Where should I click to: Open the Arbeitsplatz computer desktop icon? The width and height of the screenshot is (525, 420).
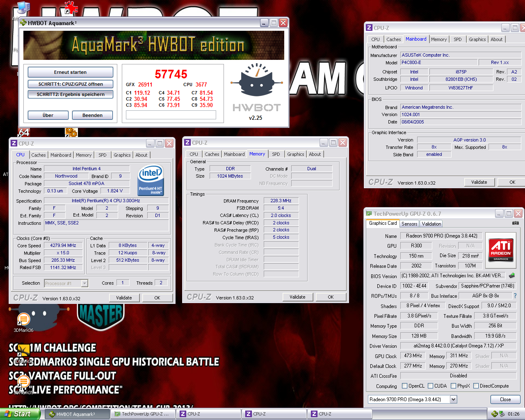point(23,8)
